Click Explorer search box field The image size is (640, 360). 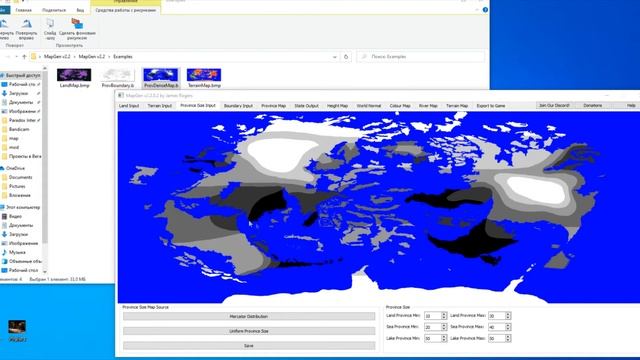pyautogui.click(x=420, y=57)
